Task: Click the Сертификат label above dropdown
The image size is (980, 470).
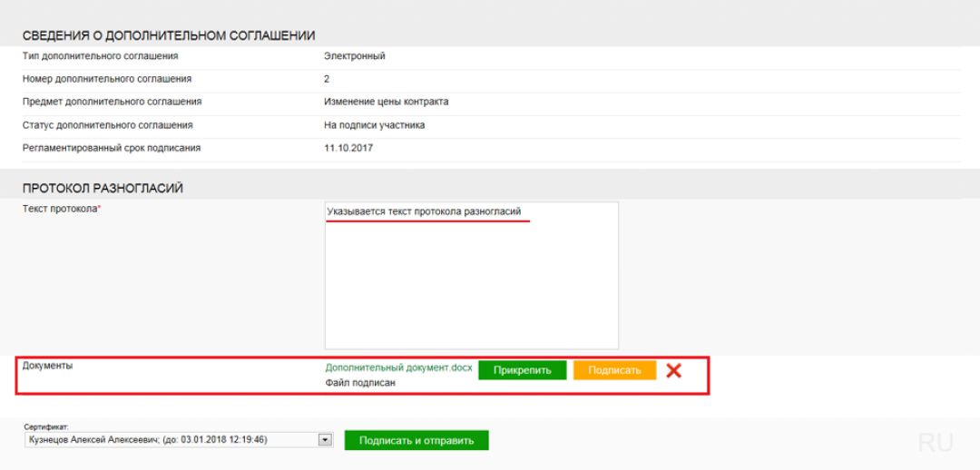Action: 46,426
